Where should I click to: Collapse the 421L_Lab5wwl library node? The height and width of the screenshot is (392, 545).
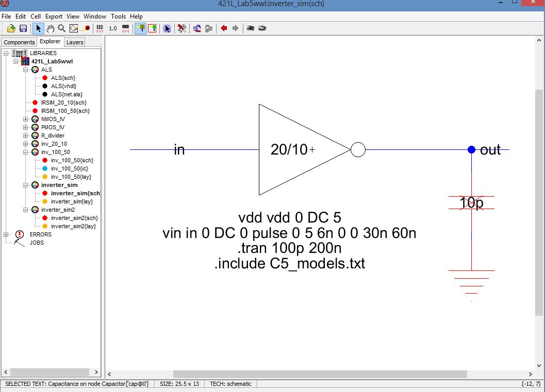tap(15, 61)
